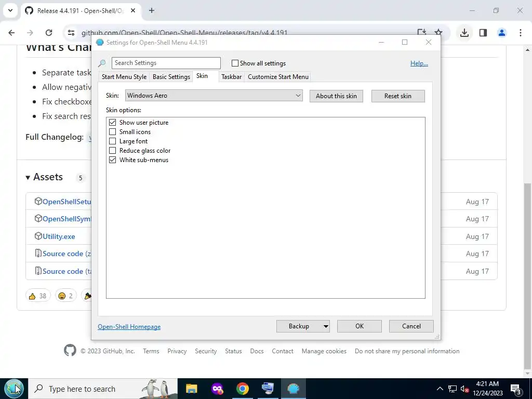The image size is (532, 399).
Task: Click OK in Open-Shell settings
Action: click(x=360, y=326)
